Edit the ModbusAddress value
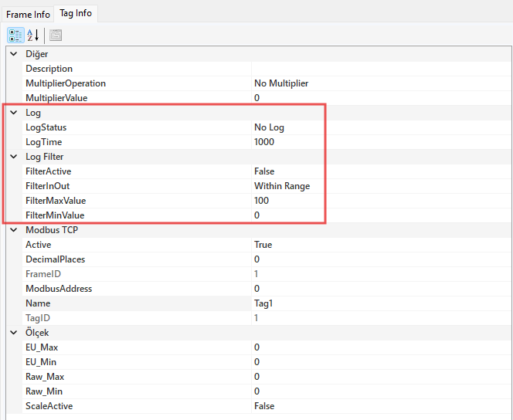The image size is (513, 420). [x=382, y=289]
